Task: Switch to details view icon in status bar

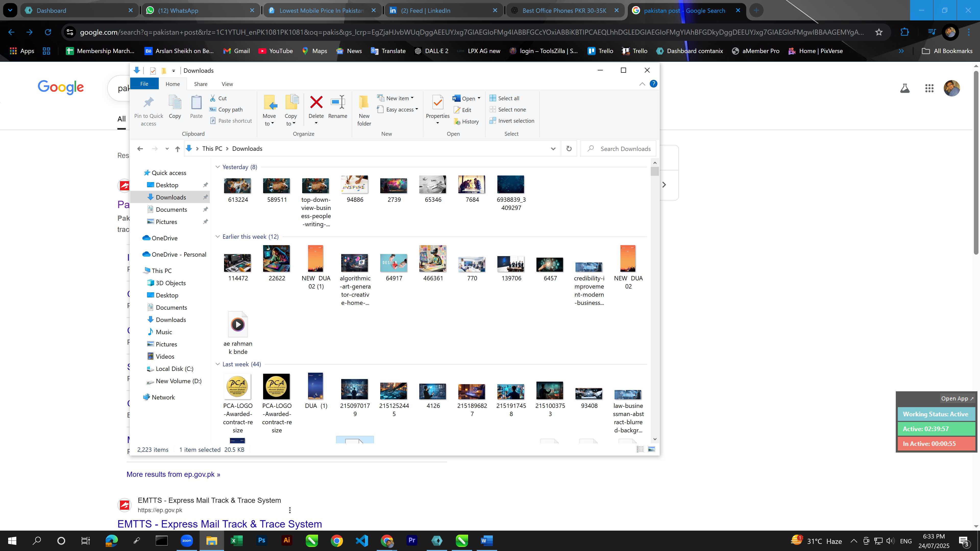Action: 640,449
